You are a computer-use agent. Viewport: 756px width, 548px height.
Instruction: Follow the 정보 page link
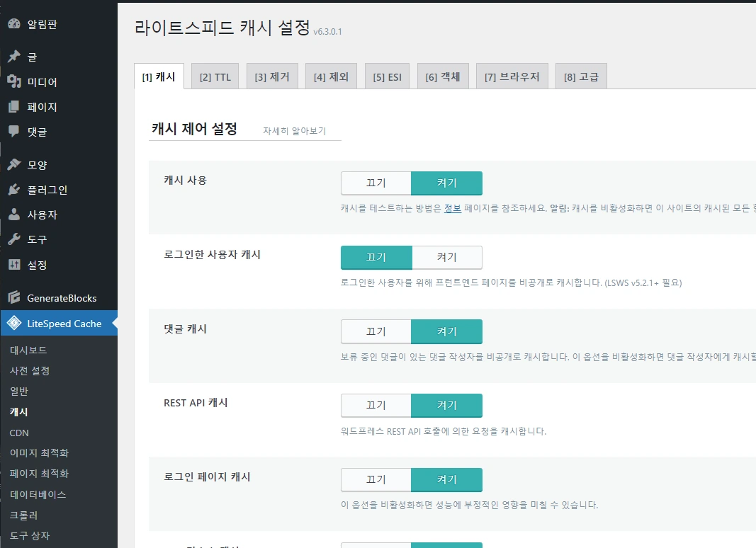pos(452,208)
